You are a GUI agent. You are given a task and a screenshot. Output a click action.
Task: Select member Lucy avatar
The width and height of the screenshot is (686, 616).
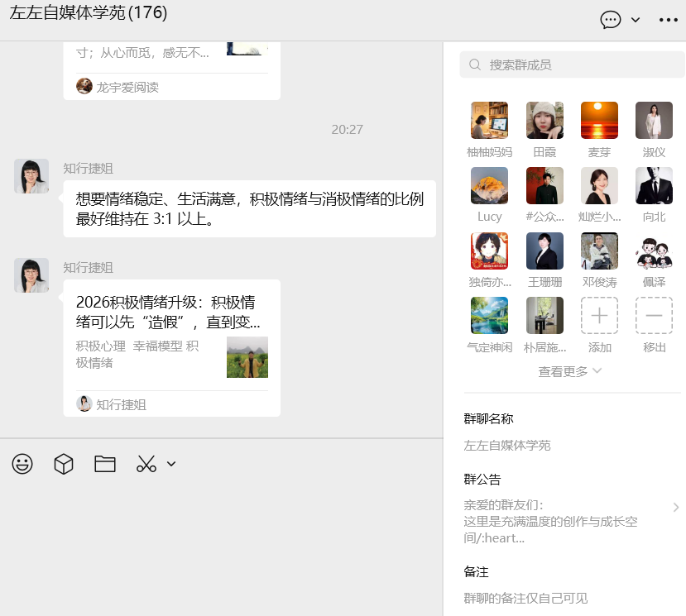pyautogui.click(x=489, y=185)
